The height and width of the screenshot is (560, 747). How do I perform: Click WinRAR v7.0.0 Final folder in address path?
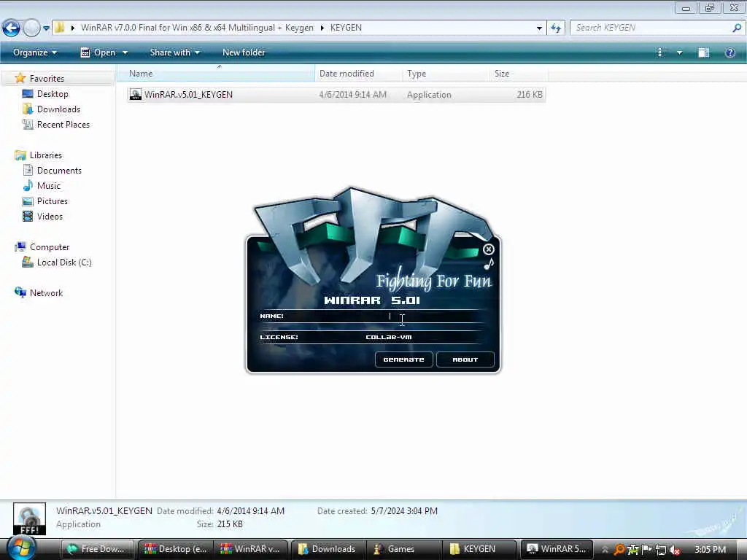(197, 28)
